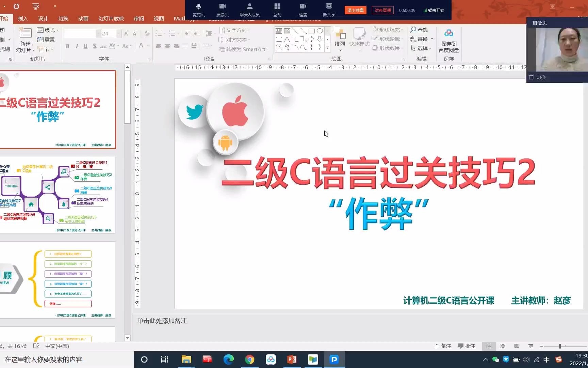Open the section (节) dropdown
This screenshot has height=368, width=588.
45,49
